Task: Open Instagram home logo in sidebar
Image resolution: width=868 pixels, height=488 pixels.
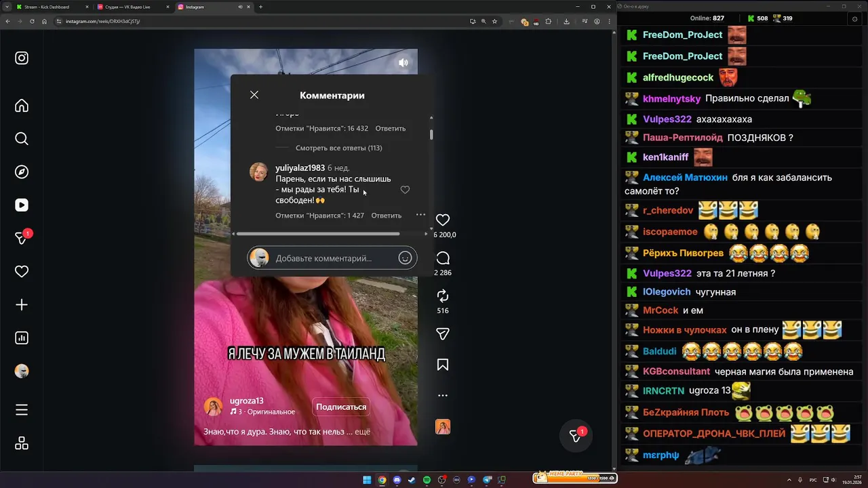Action: 22,58
